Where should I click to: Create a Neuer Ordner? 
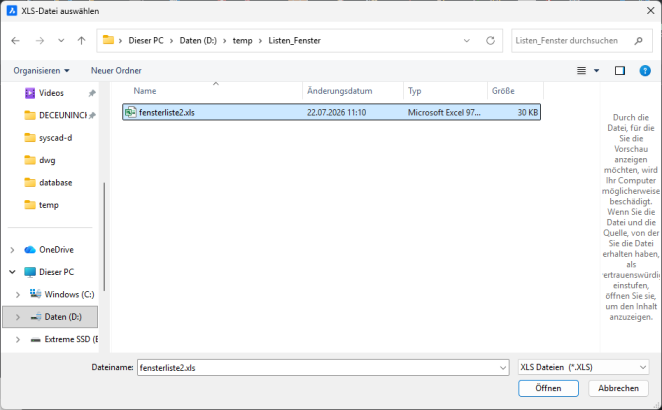pyautogui.click(x=116, y=71)
